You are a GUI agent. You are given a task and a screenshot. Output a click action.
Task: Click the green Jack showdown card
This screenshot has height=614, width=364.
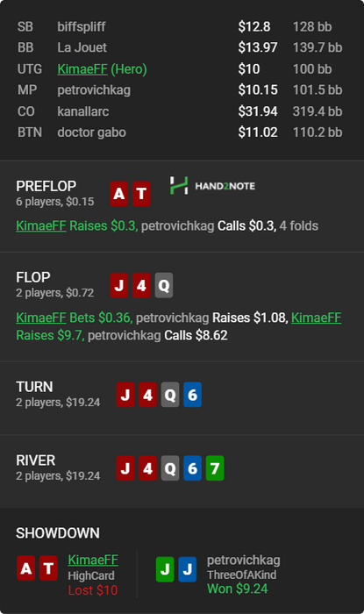tap(165, 569)
